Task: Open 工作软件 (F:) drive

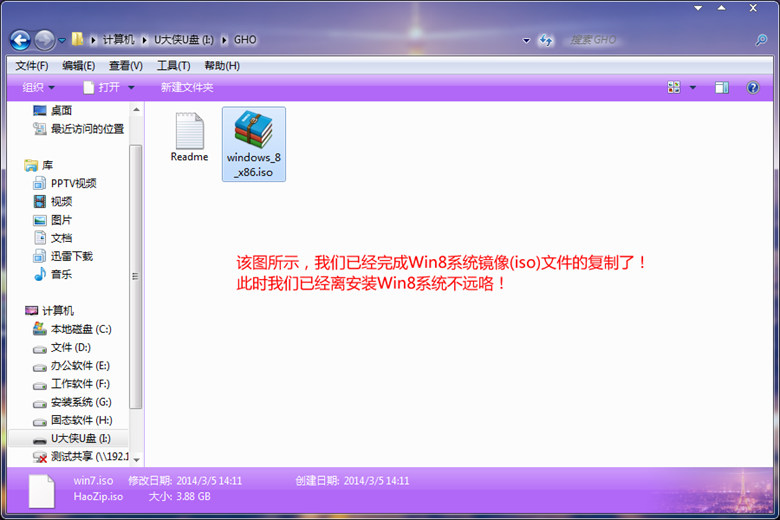Action: click(71, 384)
